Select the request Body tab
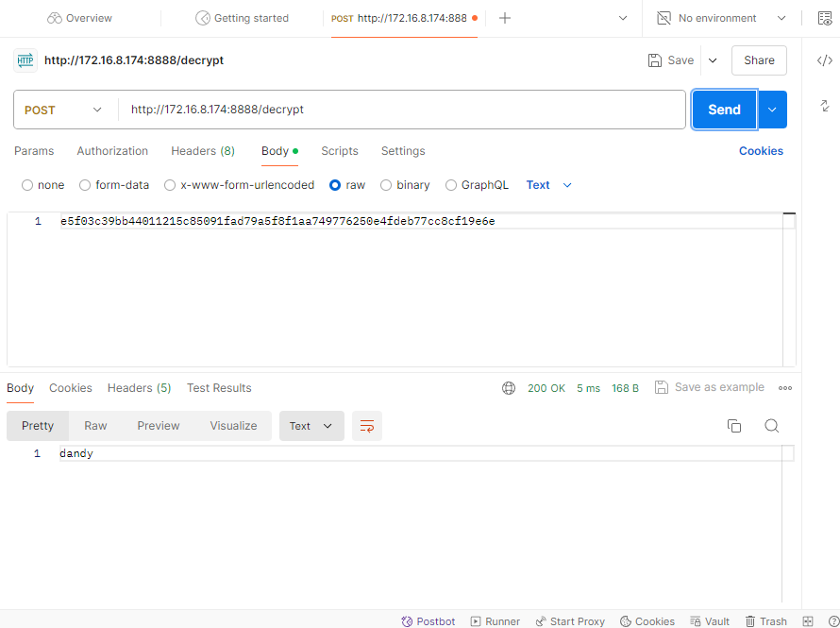 279,151
